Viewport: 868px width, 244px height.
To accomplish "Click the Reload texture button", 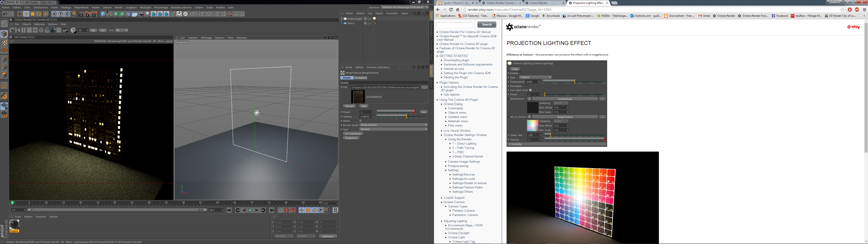I will (349, 106).
